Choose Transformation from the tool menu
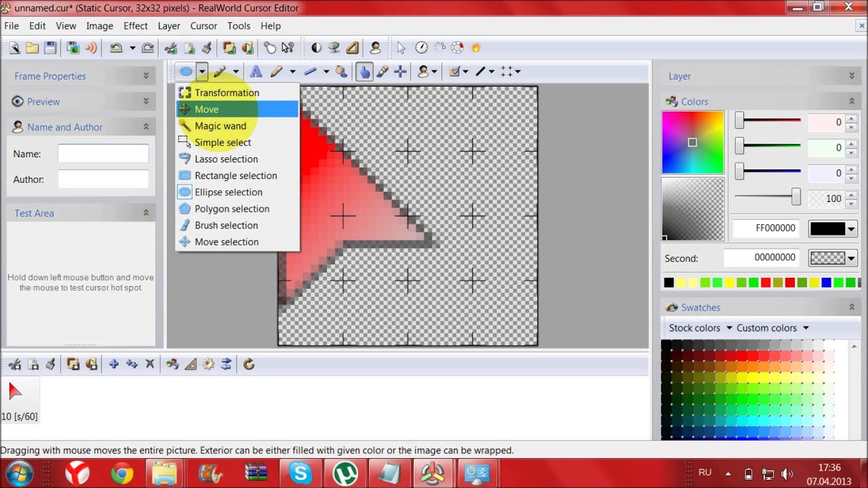 pyautogui.click(x=237, y=93)
